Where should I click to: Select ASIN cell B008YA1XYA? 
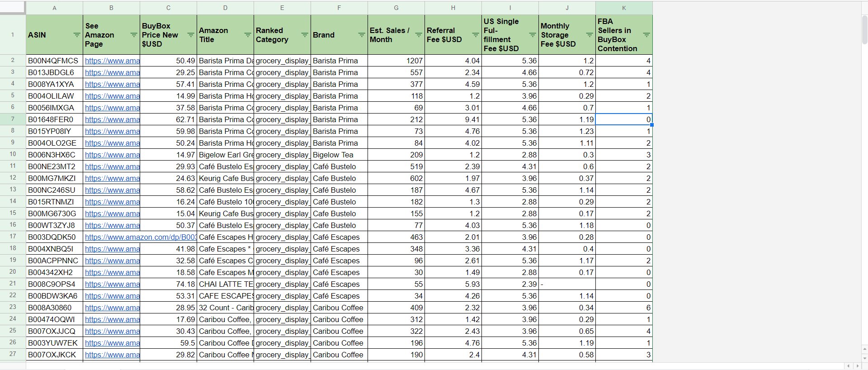[x=55, y=84]
